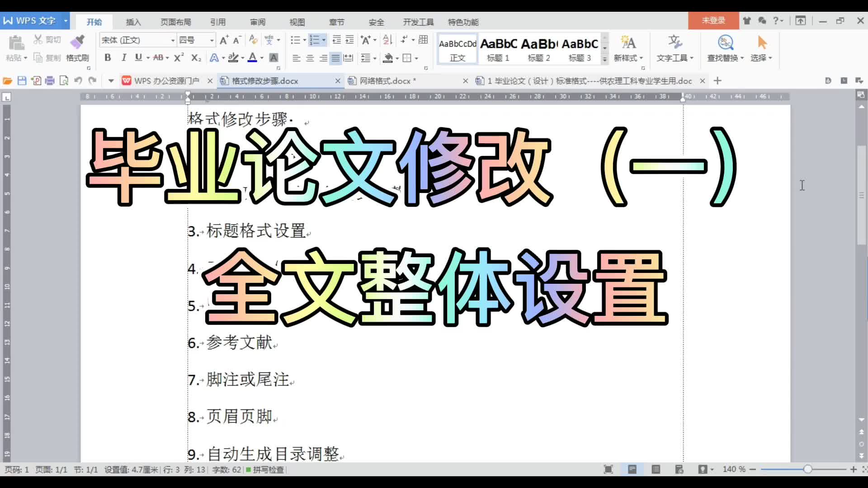
Task: Open the line spacing dropdown arrow
Action: click(x=374, y=58)
